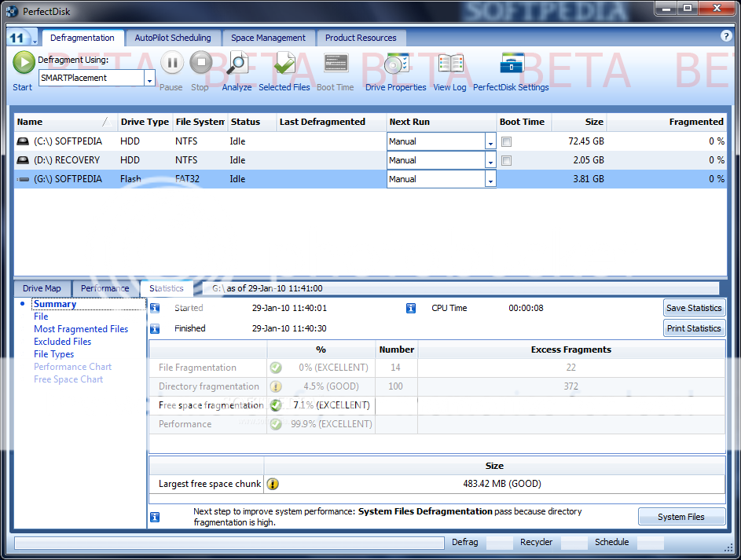Image resolution: width=741 pixels, height=560 pixels.
Task: Switch to the Drive Map tab
Action: click(x=42, y=287)
